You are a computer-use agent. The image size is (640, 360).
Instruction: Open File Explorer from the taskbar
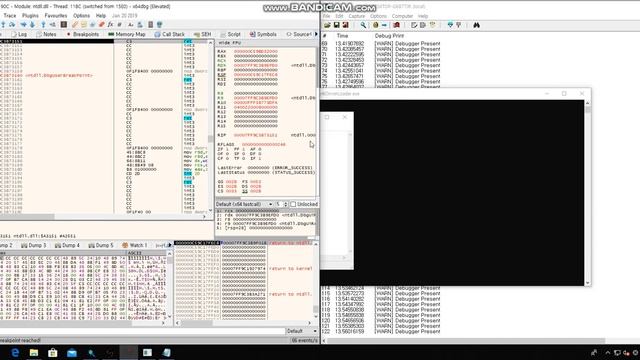(34, 352)
